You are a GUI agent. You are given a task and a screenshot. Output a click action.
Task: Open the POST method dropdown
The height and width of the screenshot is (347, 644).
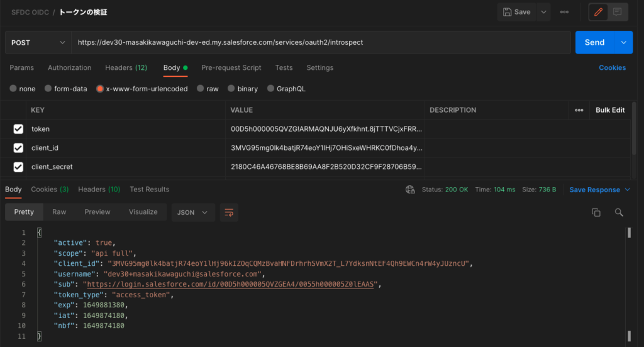[x=38, y=43]
